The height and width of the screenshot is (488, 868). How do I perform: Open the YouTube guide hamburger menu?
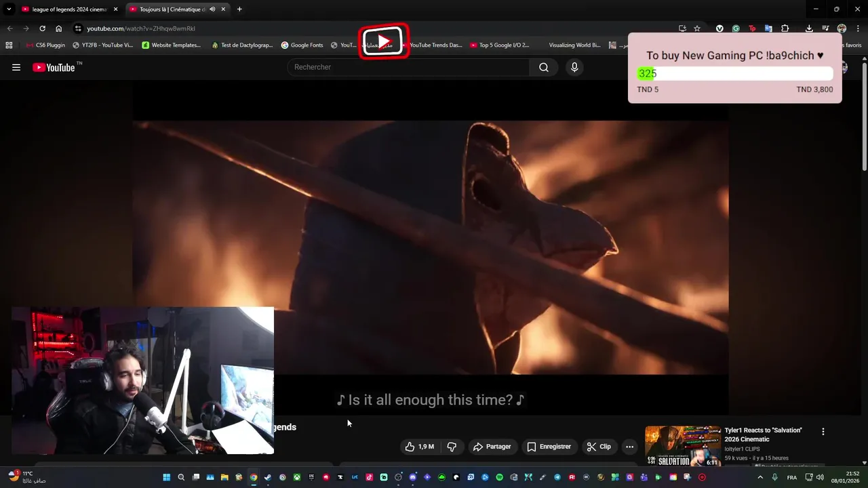[x=16, y=67]
